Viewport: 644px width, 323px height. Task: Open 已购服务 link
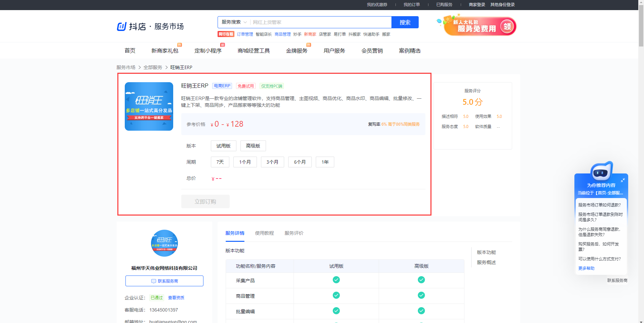(444, 5)
